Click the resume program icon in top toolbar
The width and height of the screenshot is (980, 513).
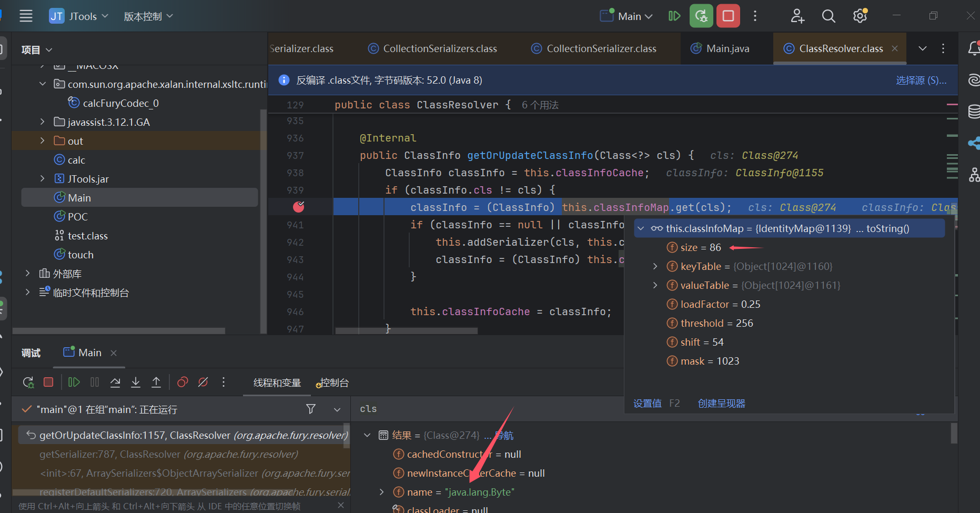point(674,16)
